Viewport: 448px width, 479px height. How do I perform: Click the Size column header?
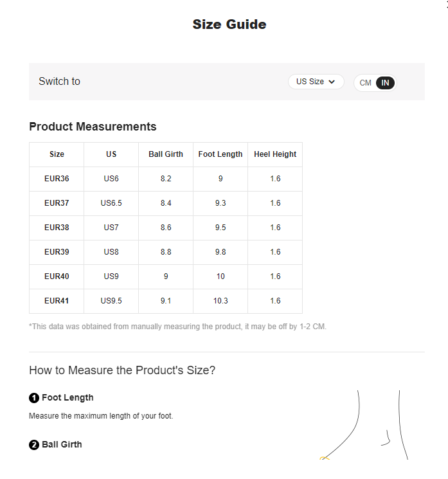57,154
